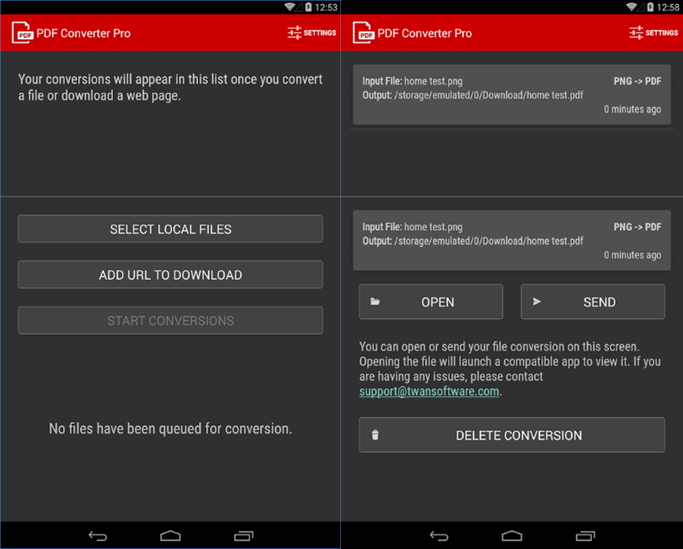Viewport: 683px width, 549px height.
Task: Click the Wi-Fi status icon beside 12:53
Action: tap(289, 7)
